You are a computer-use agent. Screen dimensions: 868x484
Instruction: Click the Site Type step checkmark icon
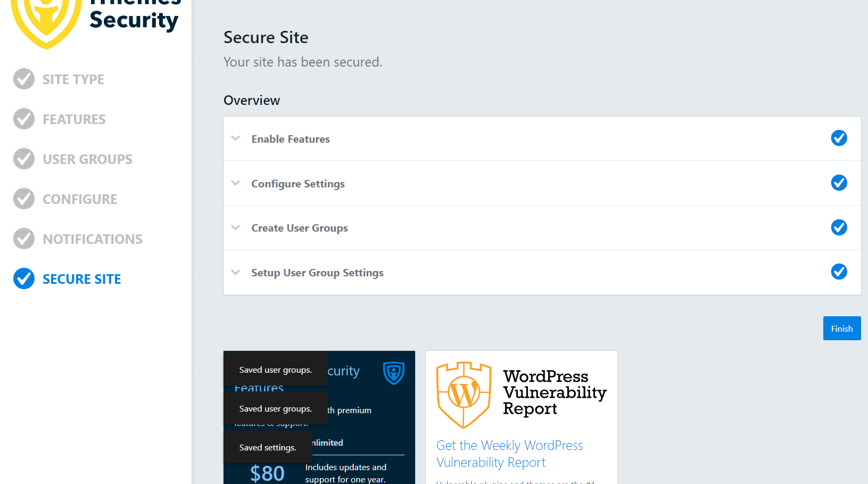pyautogui.click(x=24, y=79)
